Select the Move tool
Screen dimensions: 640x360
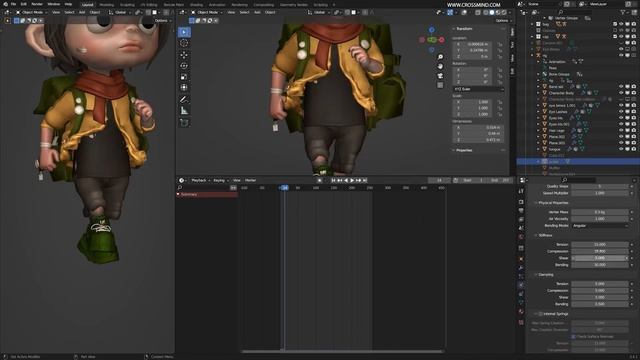(x=184, y=55)
